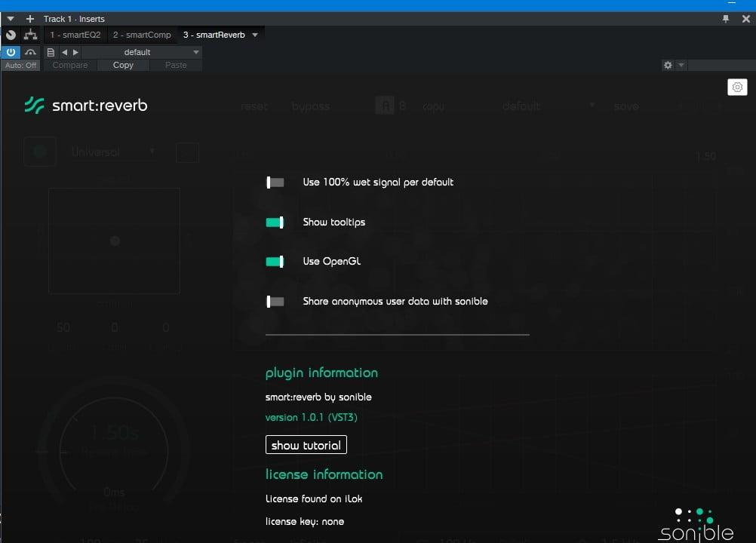
Task: Click the version 1.0.1 (VST3) text
Action: pos(312,417)
